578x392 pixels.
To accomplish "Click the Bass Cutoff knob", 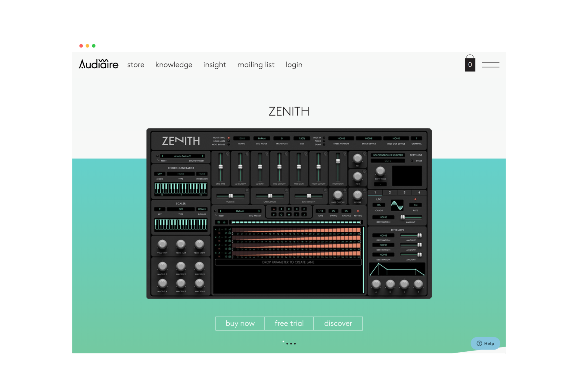I will click(338, 195).
